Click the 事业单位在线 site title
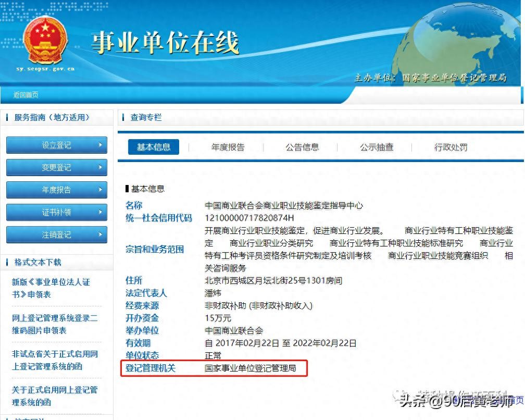The height and width of the screenshot is (420, 525). coord(165,43)
